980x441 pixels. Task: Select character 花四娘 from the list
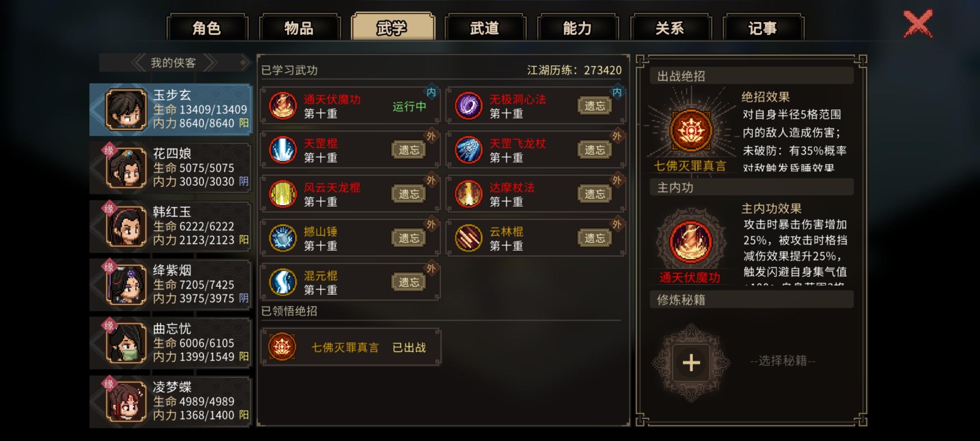[171, 168]
